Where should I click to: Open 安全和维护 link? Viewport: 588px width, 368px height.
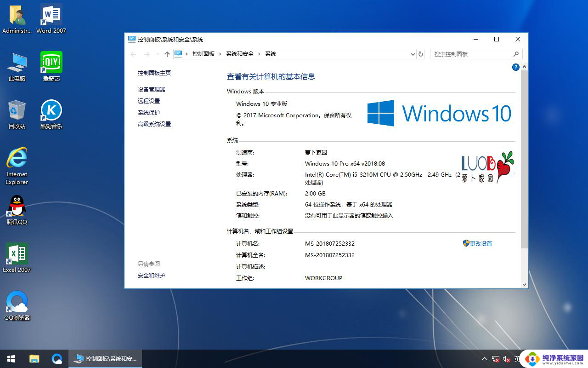(x=152, y=276)
